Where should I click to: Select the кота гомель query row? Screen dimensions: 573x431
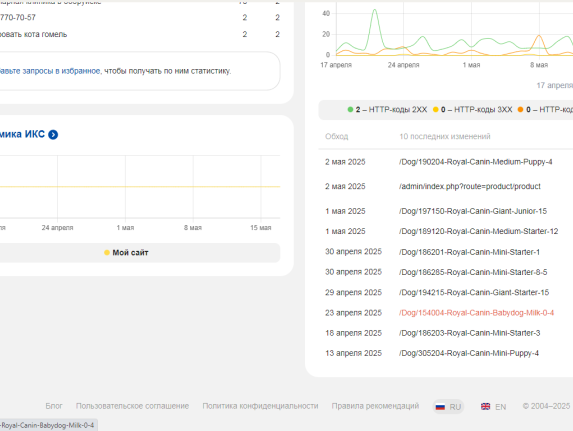pyautogui.click(x=140, y=34)
